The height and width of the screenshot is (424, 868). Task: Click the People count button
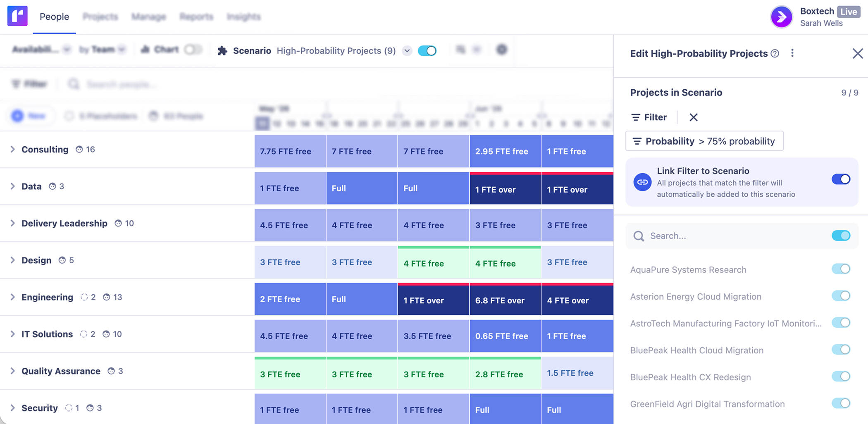click(176, 116)
